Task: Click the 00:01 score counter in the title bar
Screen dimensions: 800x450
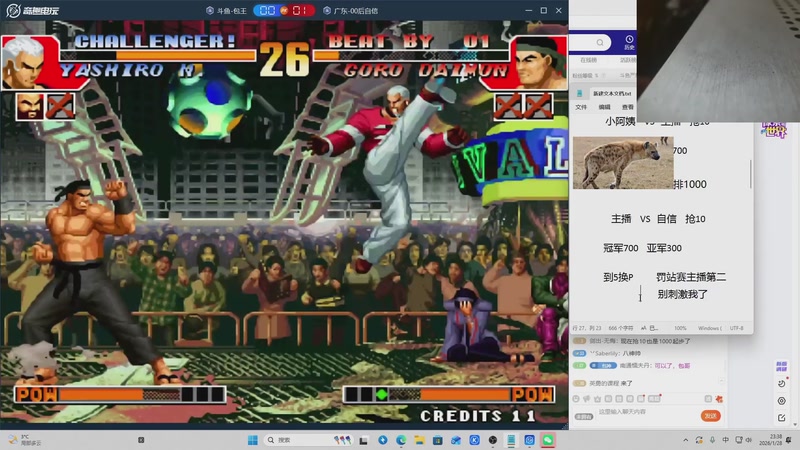Action: click(x=283, y=10)
